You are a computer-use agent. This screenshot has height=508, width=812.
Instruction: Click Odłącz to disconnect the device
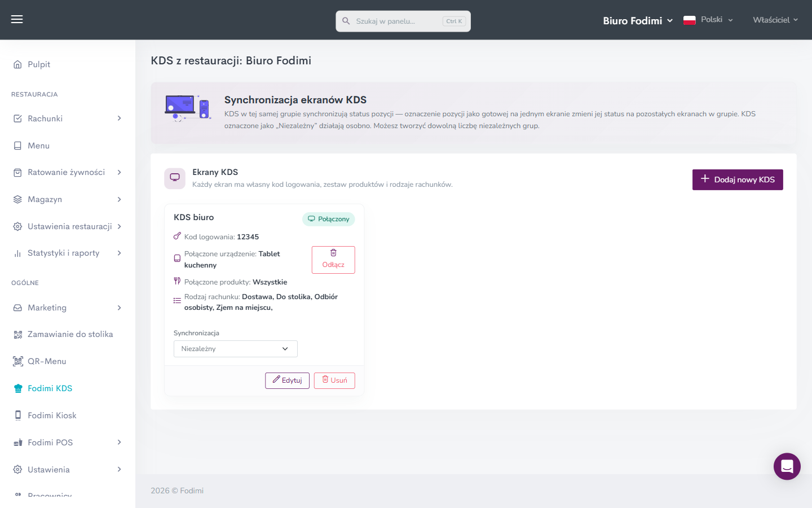[333, 260]
